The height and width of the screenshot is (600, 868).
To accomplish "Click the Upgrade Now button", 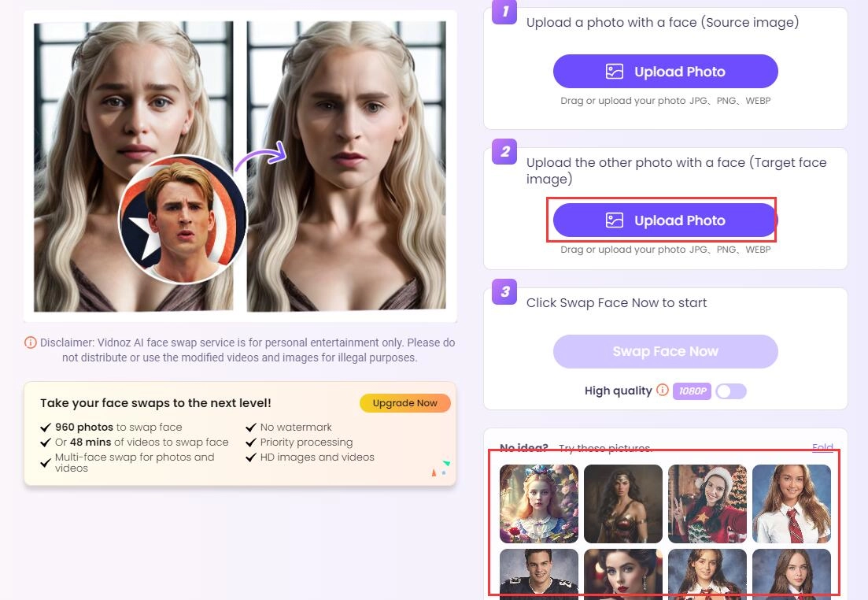I will tap(404, 403).
